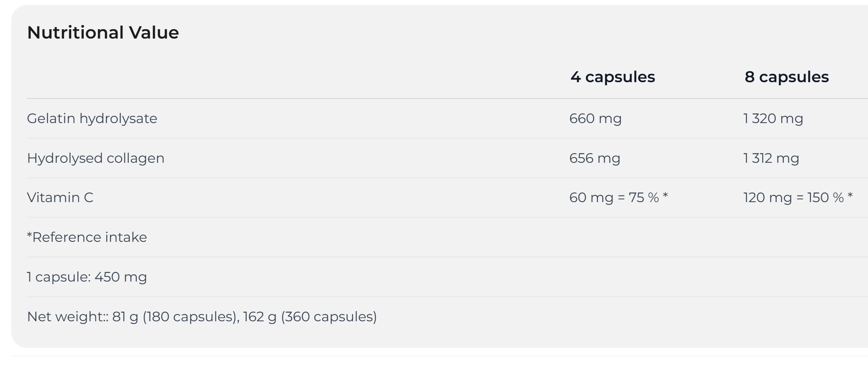The height and width of the screenshot is (368, 868).
Task: Click the Net weight line of text
Action: pyautogui.click(x=202, y=317)
